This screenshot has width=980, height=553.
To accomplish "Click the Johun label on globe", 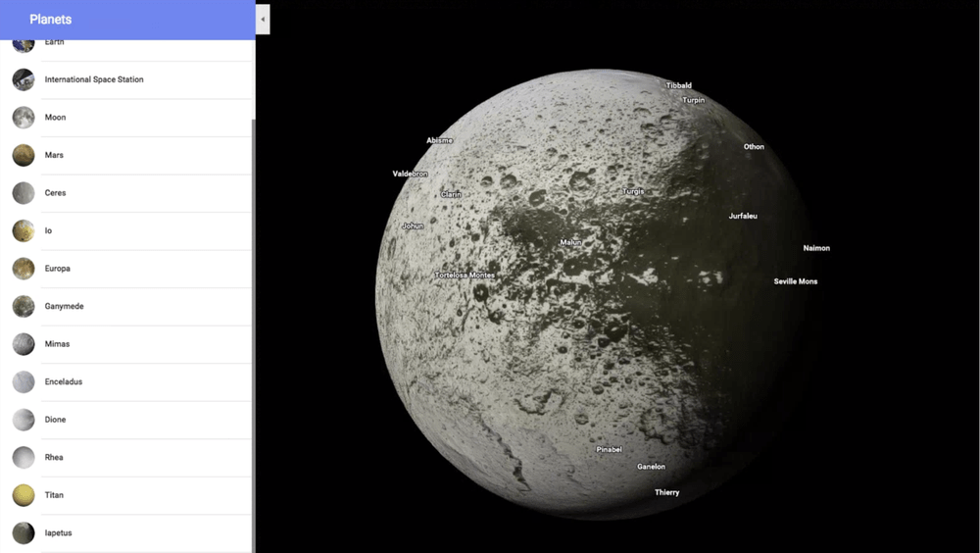I will [x=413, y=226].
